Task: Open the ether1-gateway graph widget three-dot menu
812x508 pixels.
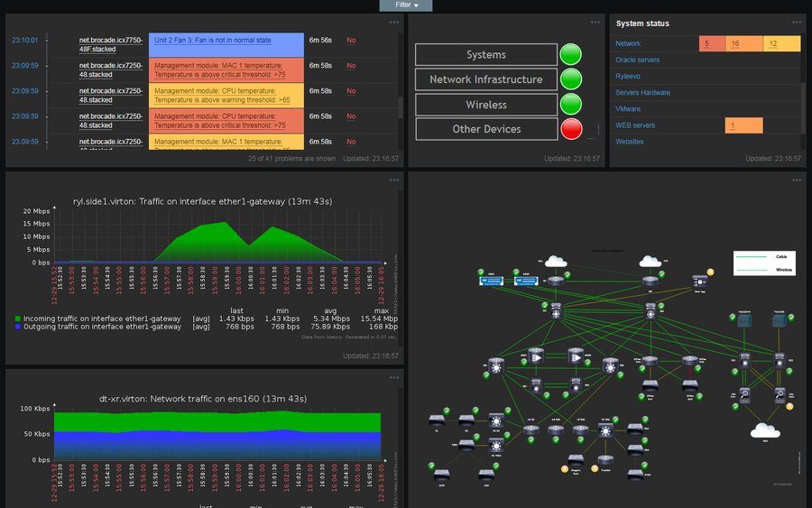Action: (x=394, y=180)
